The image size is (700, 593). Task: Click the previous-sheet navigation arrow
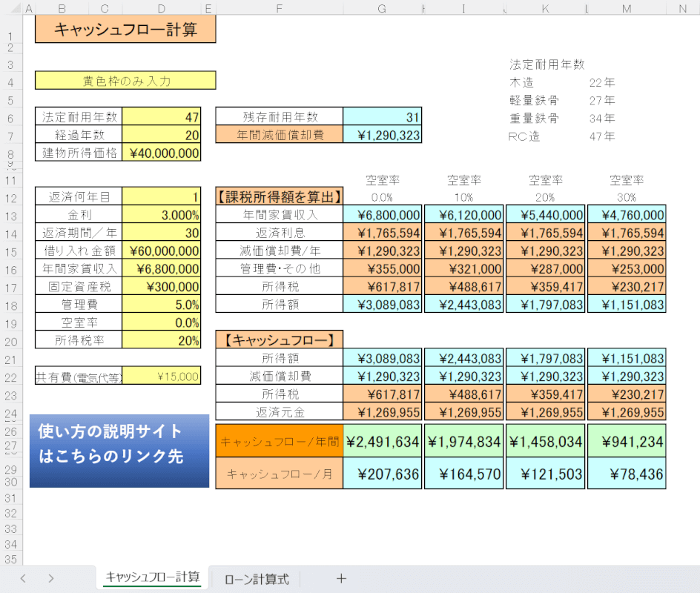tap(23, 578)
